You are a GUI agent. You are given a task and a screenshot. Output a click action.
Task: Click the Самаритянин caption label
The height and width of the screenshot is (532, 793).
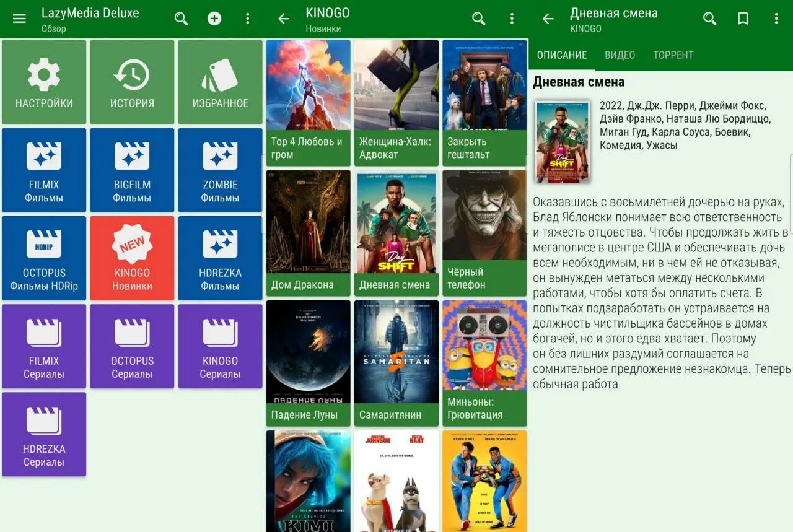390,415
